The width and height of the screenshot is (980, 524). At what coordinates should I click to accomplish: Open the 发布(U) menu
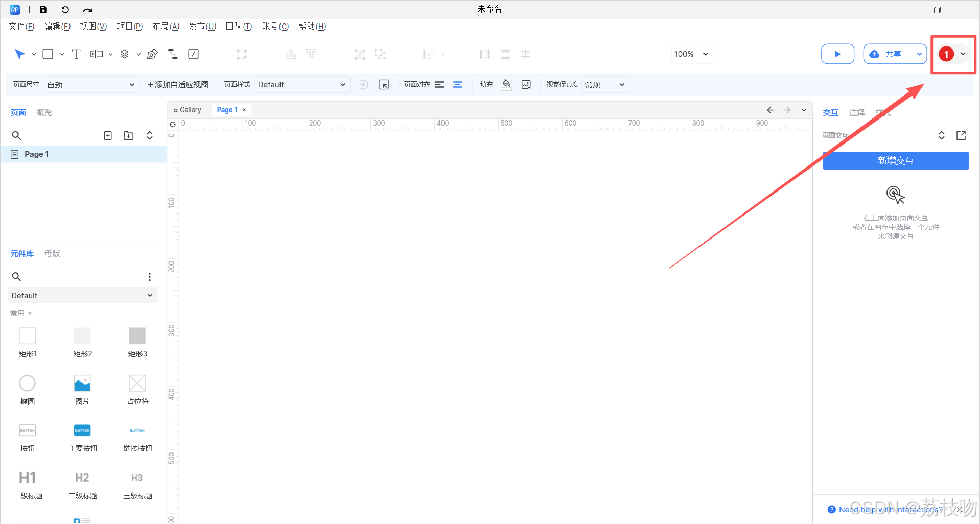pos(203,27)
